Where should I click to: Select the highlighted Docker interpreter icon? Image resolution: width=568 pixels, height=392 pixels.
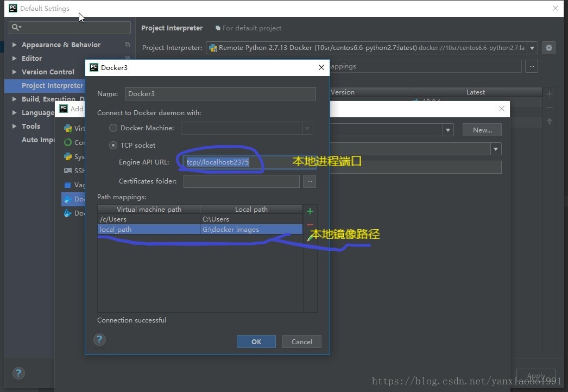(68, 199)
